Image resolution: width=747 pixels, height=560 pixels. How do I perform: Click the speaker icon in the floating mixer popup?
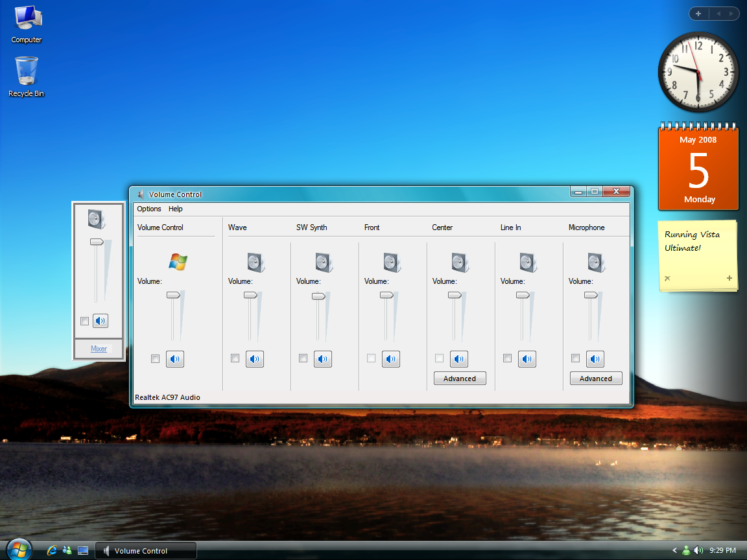tap(101, 321)
